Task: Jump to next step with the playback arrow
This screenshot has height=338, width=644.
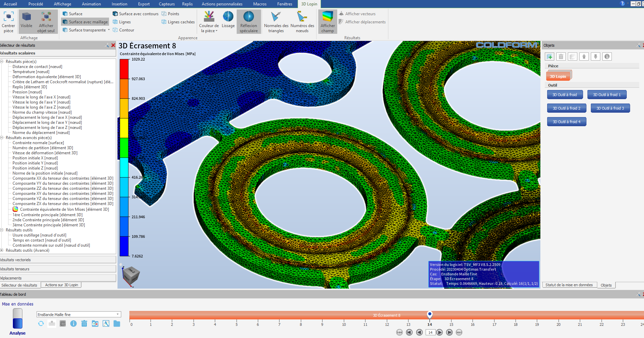Action: pyautogui.click(x=439, y=333)
